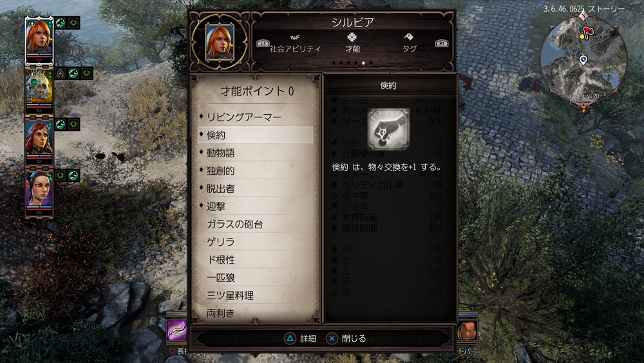This screenshot has height=363, width=644.
Task: Select the L1 shoulder button icon
Action: click(263, 43)
